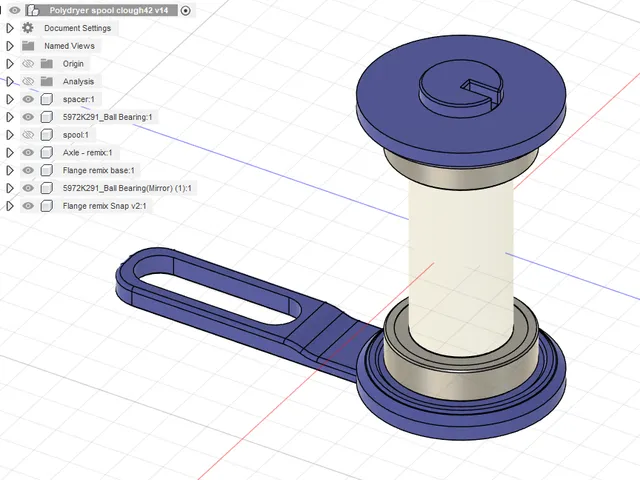Click Flange remix Snap v2:1 cube icon

[47, 206]
